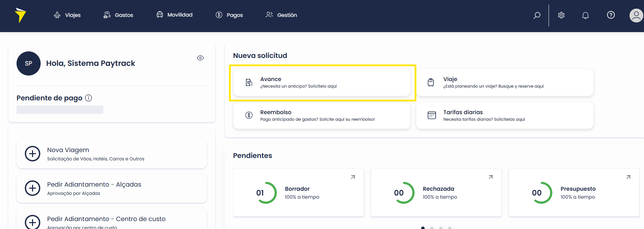
Task: Click the receipt icon beside Gastos
Action: [x=107, y=15]
